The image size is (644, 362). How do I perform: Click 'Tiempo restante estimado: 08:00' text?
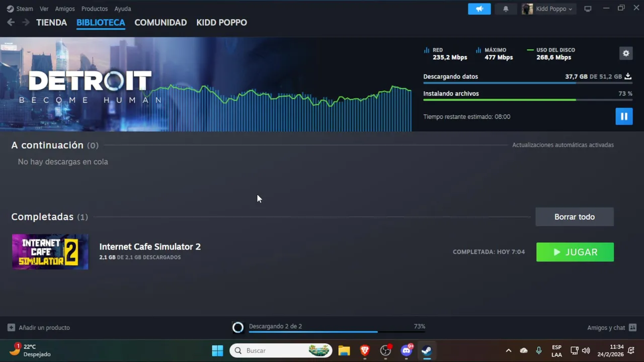pyautogui.click(x=467, y=117)
